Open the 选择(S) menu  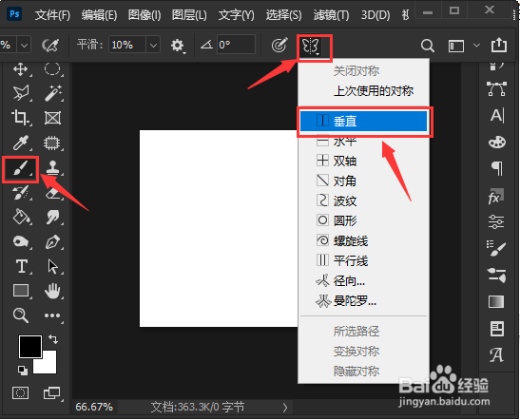click(284, 15)
